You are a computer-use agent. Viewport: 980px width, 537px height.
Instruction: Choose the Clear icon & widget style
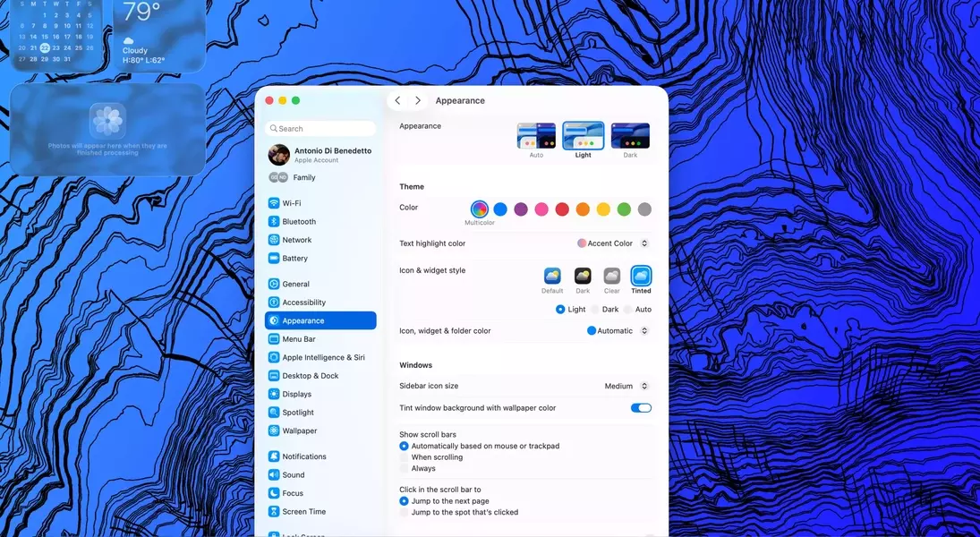[611, 276]
